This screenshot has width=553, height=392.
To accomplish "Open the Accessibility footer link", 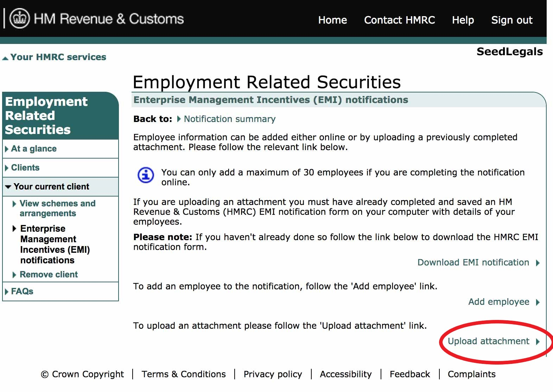I will (345, 374).
